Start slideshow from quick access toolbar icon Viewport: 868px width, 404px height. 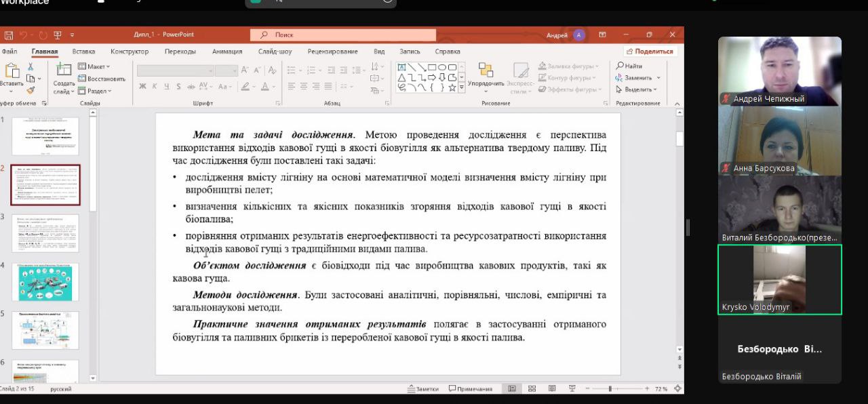pyautogui.click(x=58, y=35)
